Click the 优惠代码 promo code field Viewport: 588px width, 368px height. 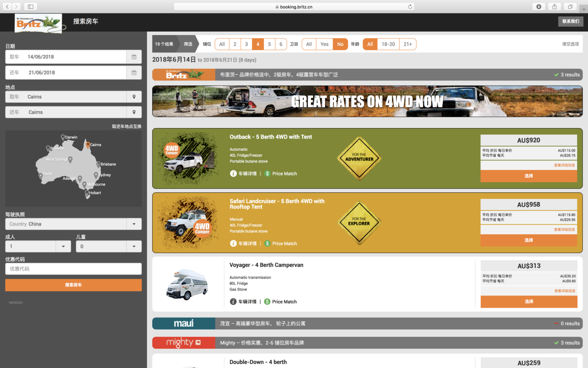pos(73,269)
